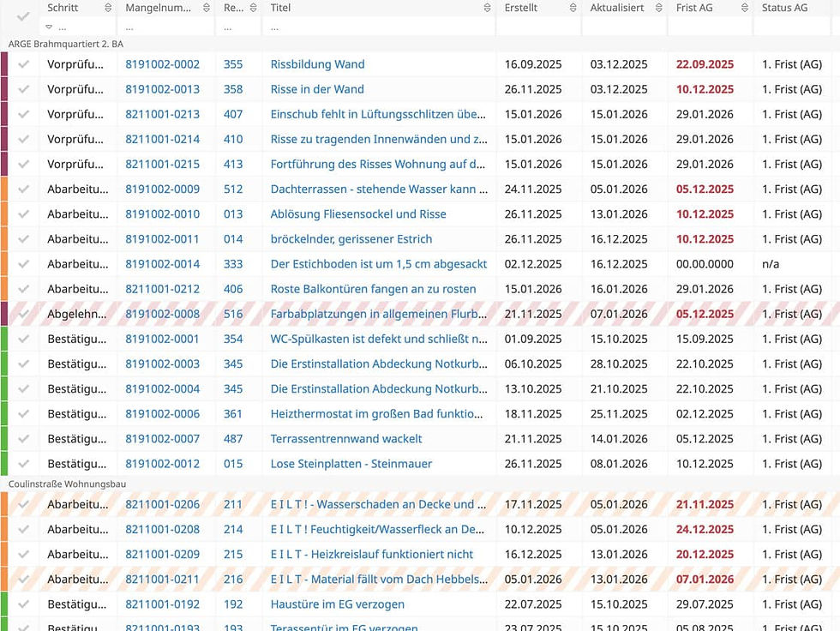Image resolution: width=840 pixels, height=631 pixels.
Task: Open WC-Spülkasten ist defekt link
Action: (379, 339)
